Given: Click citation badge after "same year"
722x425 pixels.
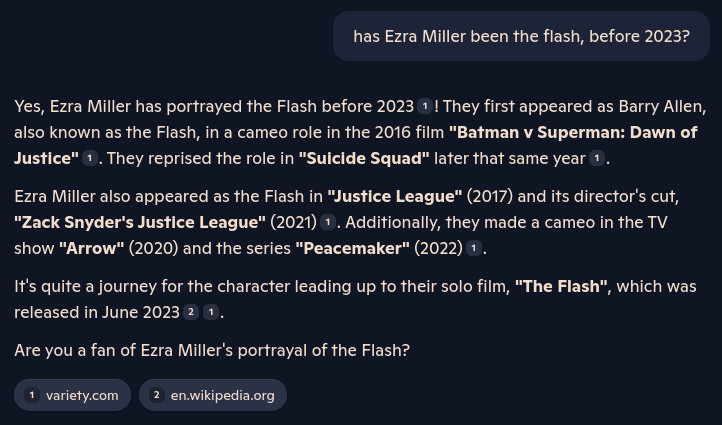Looking at the screenshot, I should click(597, 158).
